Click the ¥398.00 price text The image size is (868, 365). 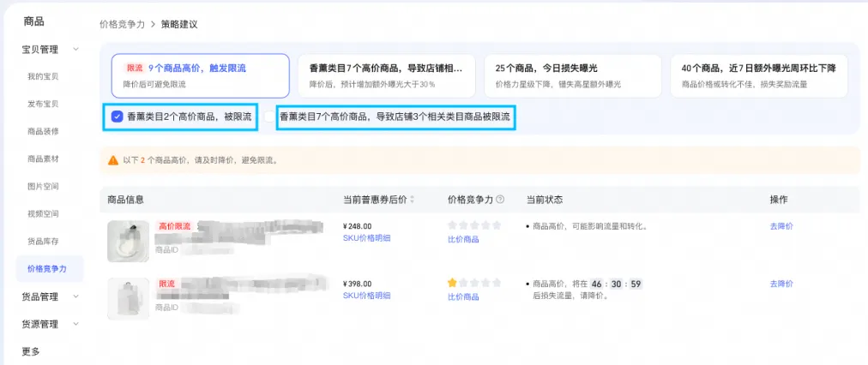(358, 284)
